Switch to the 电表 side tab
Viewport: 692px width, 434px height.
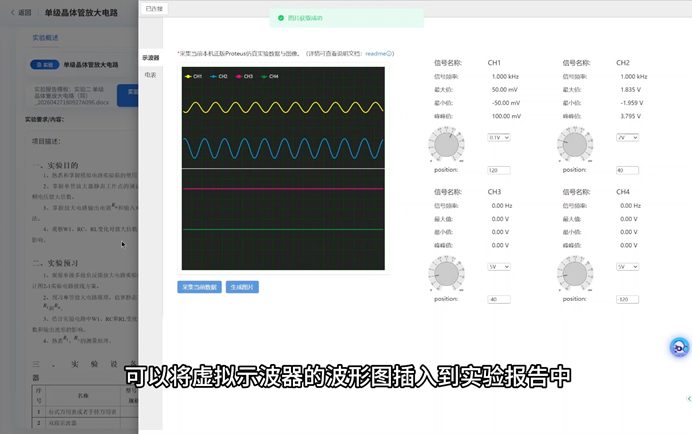(x=150, y=75)
